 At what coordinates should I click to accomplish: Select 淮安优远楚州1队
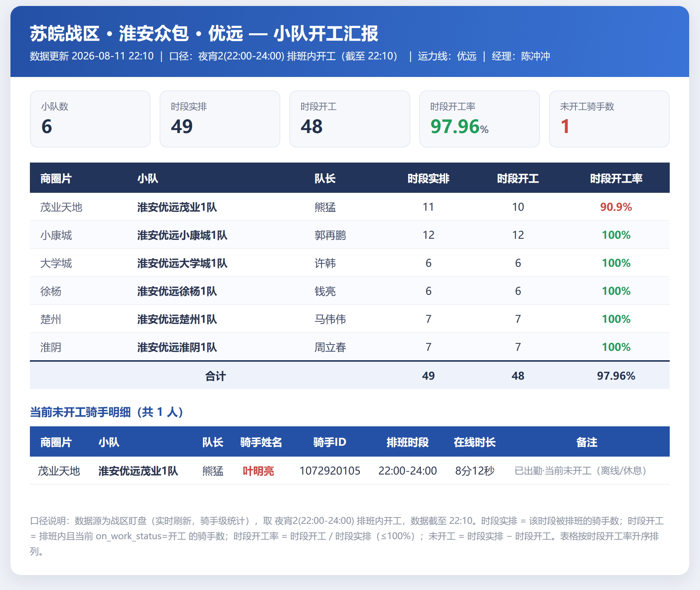(177, 319)
